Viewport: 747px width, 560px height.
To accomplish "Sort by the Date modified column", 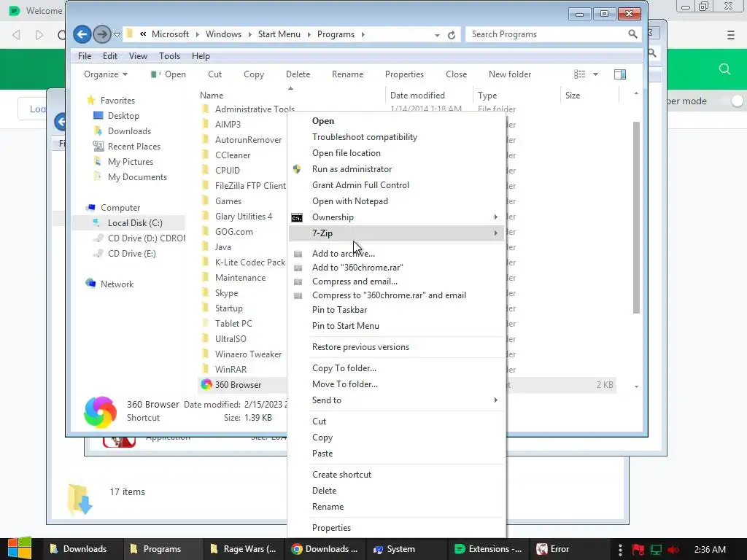I will point(417,96).
